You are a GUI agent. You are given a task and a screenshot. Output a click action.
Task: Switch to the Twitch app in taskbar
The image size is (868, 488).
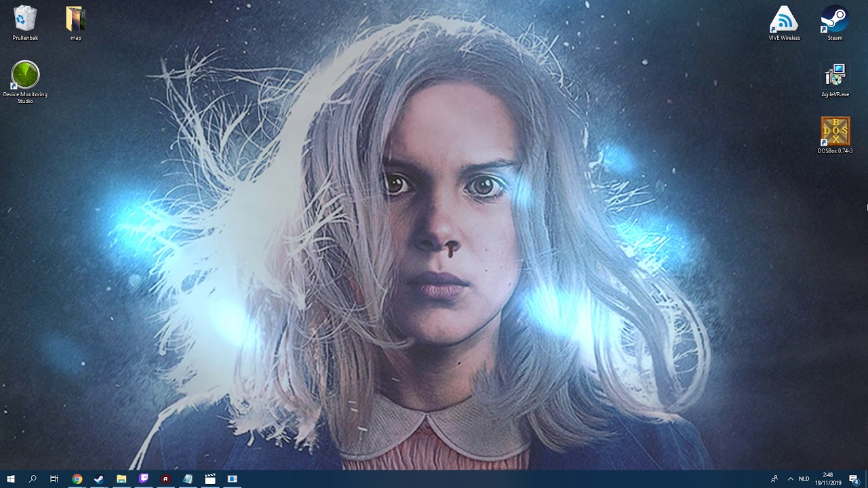click(x=143, y=479)
